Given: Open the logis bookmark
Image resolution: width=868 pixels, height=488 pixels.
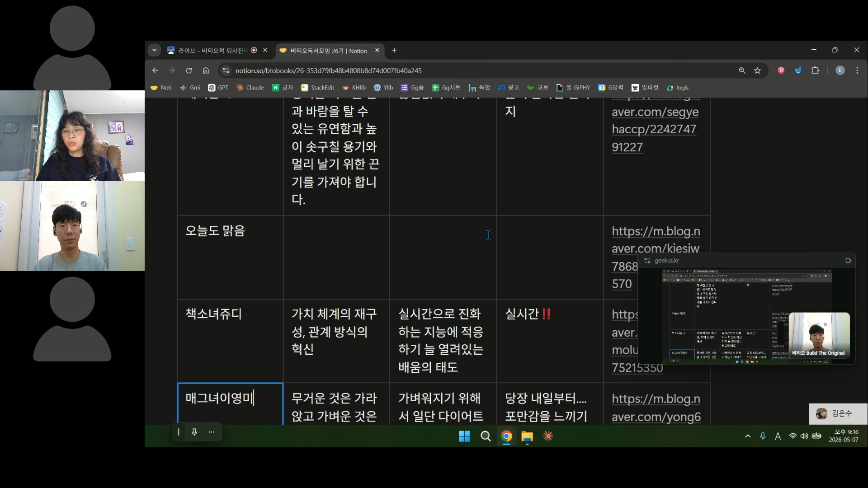Looking at the screenshot, I should pyautogui.click(x=677, y=88).
